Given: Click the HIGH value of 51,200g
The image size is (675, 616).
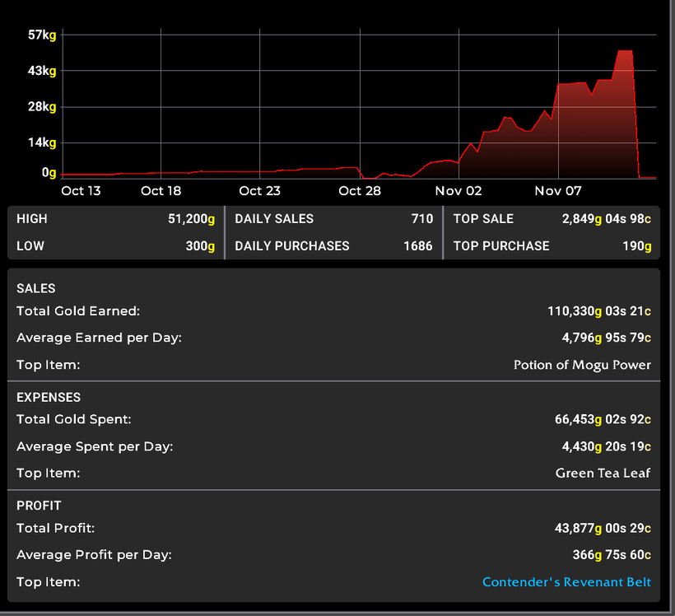Looking at the screenshot, I should (190, 219).
